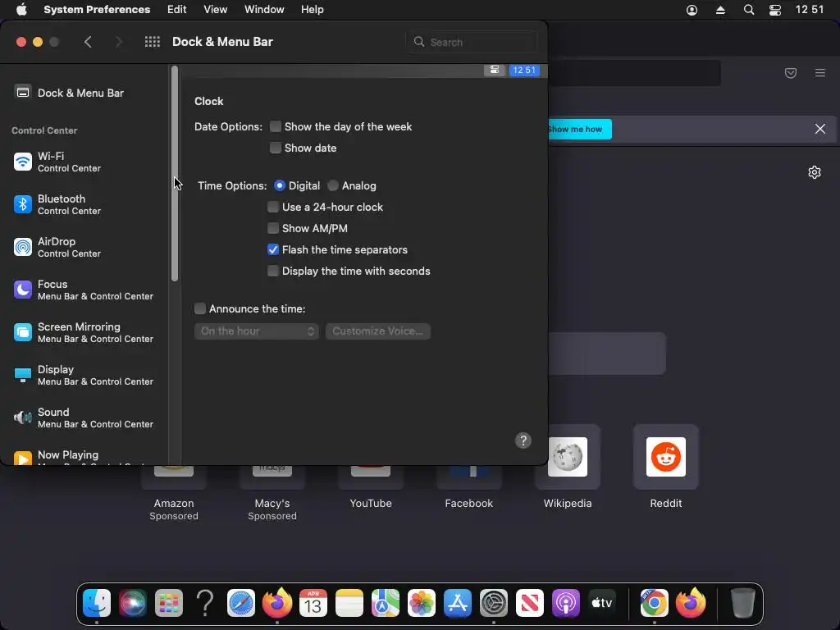The height and width of the screenshot is (630, 840).
Task: Open Trash in the Dock
Action: click(x=743, y=603)
